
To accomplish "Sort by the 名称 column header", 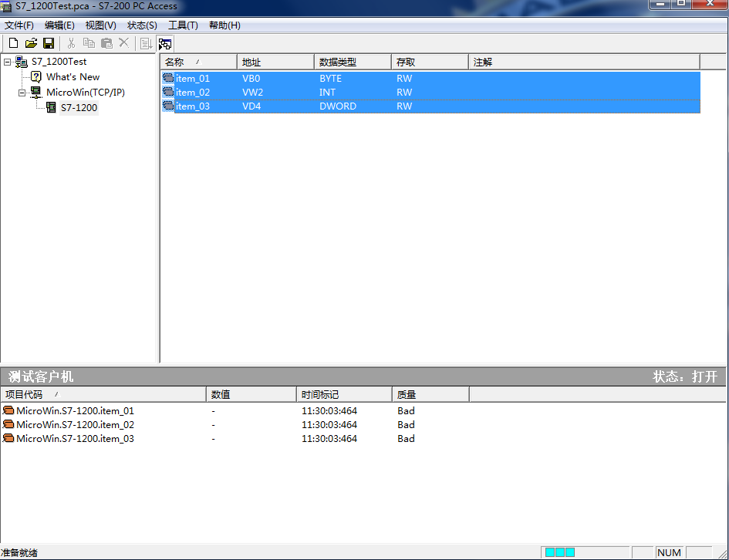I will point(199,62).
